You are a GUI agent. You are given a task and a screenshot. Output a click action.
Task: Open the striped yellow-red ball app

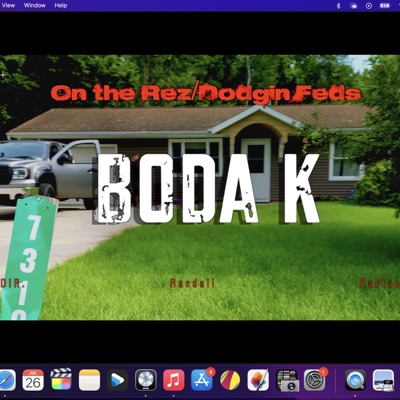point(230,380)
